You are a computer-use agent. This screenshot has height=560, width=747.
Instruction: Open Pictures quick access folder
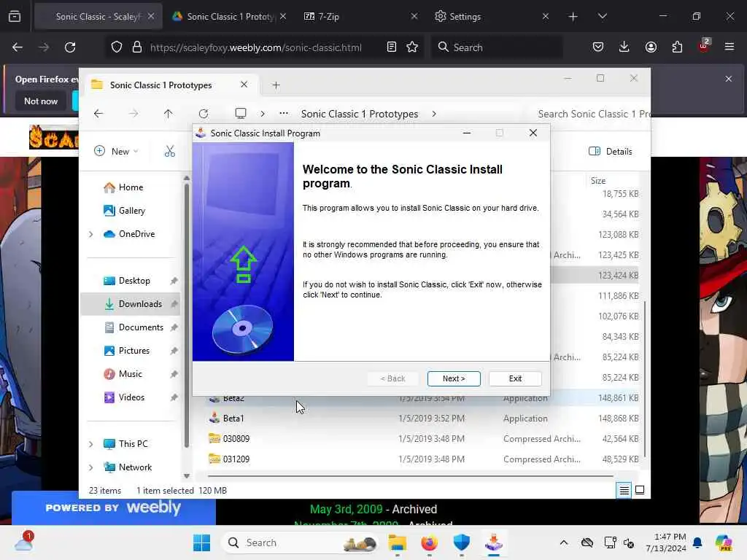pos(134,351)
